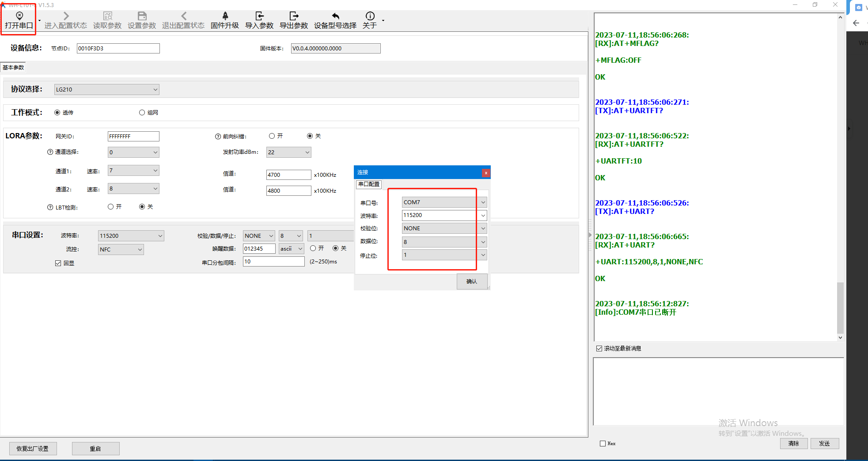Click the 打开串口 open serial port icon
The width and height of the screenshot is (868, 461).
point(19,16)
